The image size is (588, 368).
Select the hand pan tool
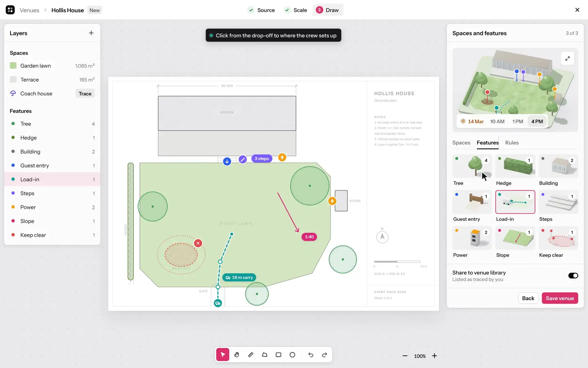point(236,355)
